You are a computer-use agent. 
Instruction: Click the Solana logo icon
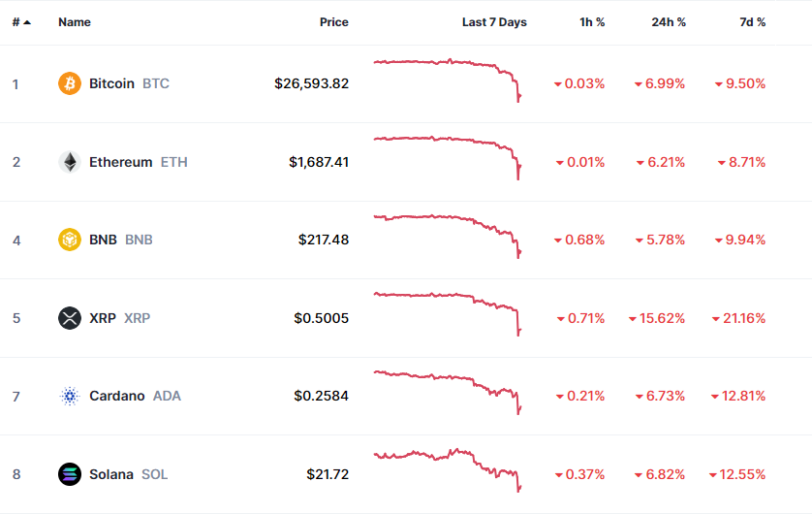click(70, 474)
